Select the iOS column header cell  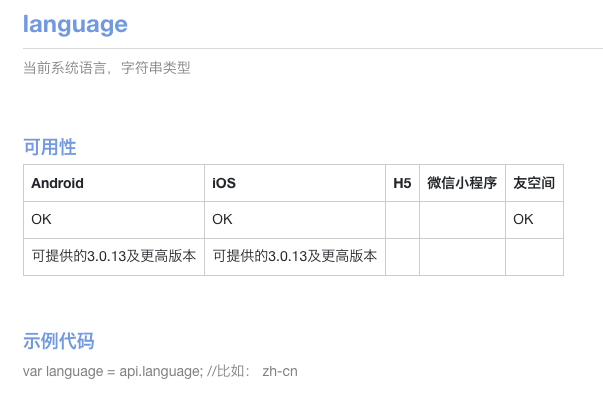[x=224, y=183]
